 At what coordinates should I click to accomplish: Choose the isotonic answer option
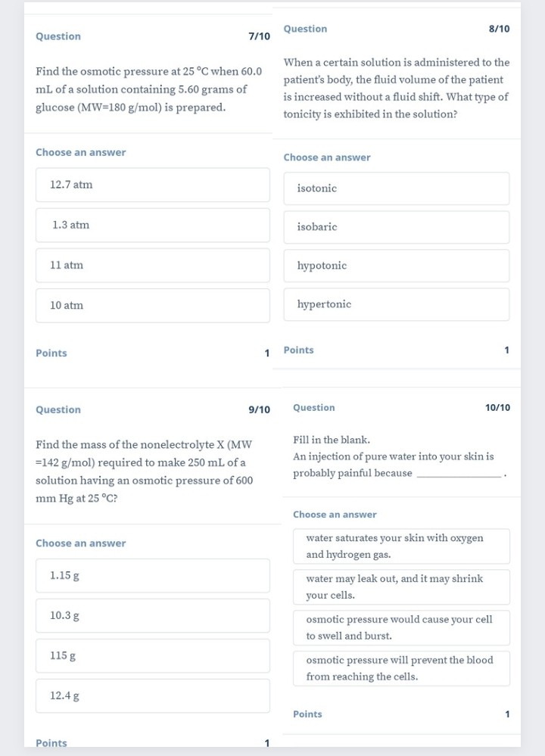tap(397, 188)
